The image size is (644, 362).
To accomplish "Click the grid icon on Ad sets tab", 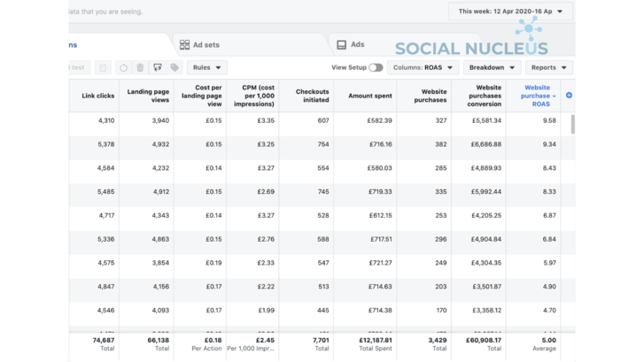I will [184, 45].
